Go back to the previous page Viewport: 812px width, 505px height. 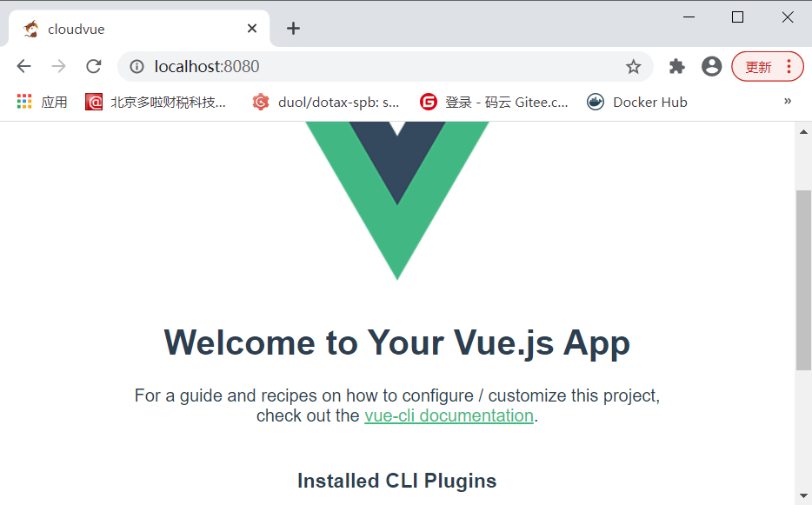pyautogui.click(x=23, y=66)
